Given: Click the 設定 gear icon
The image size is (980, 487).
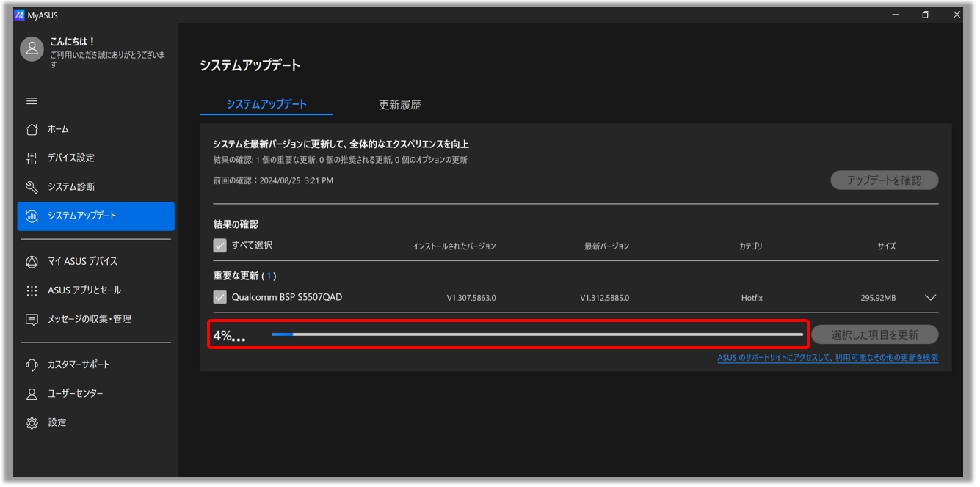Looking at the screenshot, I should [x=32, y=423].
